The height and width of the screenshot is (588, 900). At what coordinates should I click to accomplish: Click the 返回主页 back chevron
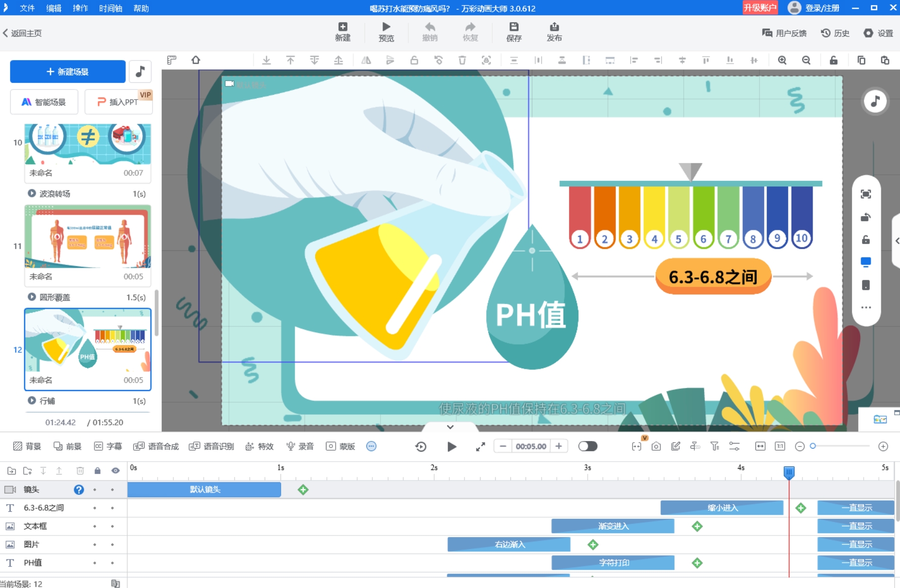6,33
